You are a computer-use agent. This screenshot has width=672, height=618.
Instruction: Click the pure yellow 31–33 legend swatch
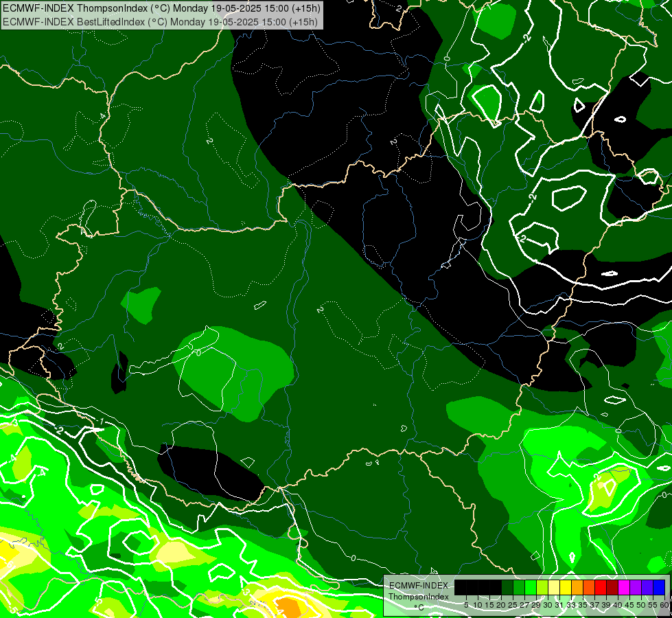pos(566,587)
